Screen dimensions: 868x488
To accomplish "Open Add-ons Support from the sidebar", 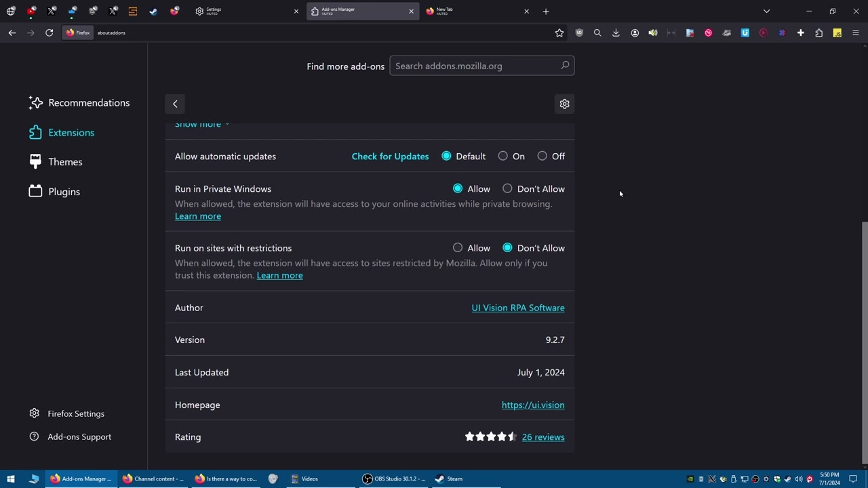I will pos(70,436).
